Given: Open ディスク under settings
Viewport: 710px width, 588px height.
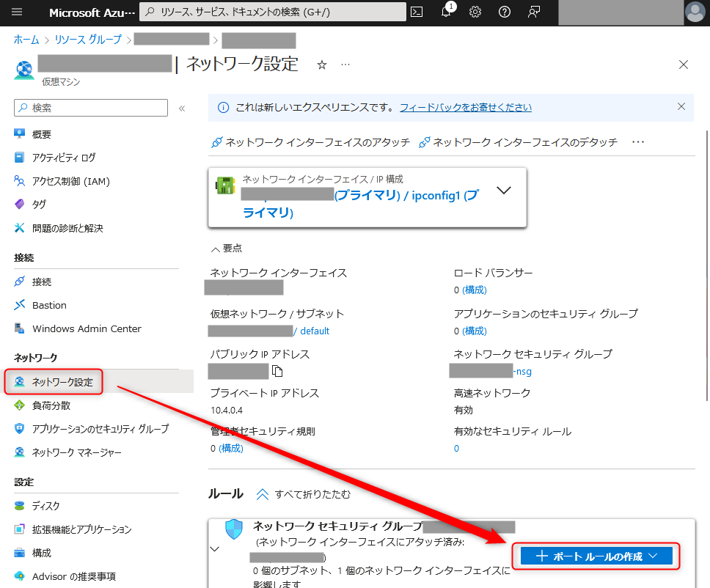Looking at the screenshot, I should pos(37,506).
